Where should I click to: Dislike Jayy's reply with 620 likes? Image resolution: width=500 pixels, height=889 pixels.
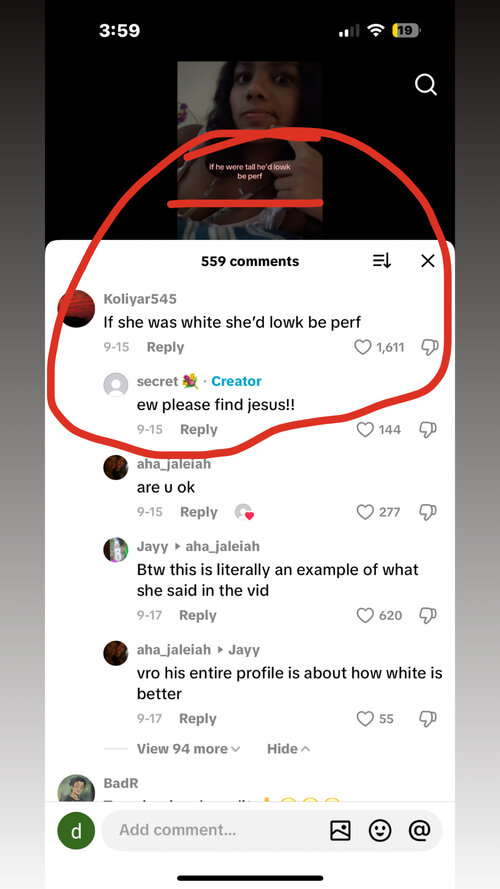tap(427, 615)
